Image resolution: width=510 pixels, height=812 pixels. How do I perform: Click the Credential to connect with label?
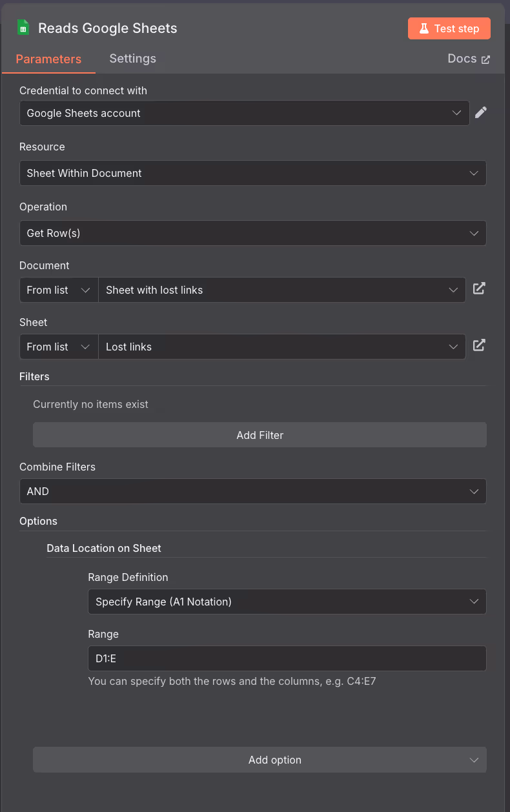point(83,90)
